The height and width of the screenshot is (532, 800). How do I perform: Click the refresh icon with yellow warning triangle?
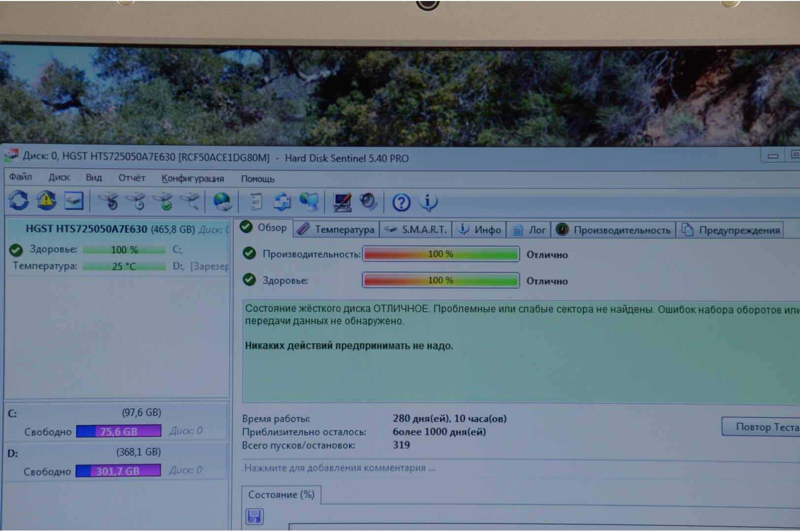[46, 200]
